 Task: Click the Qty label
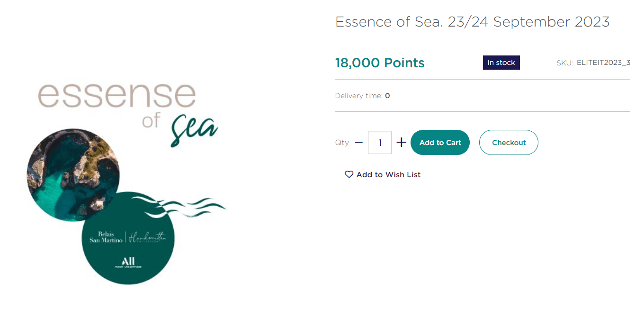(342, 142)
